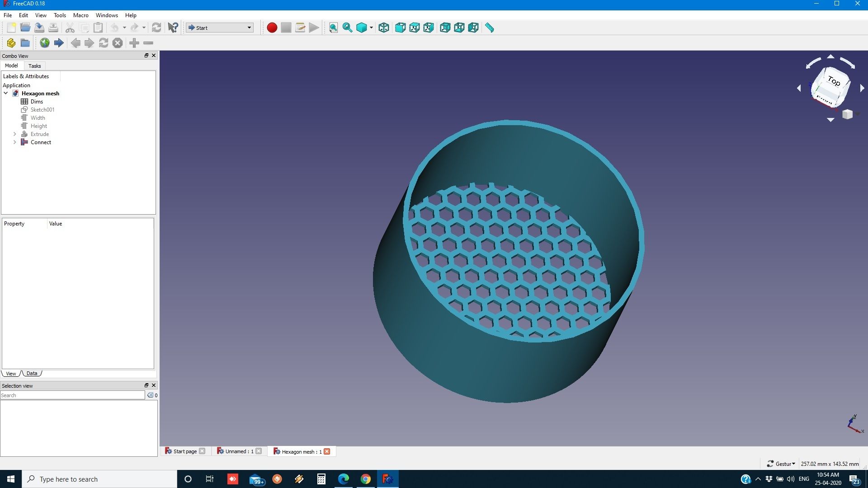The width and height of the screenshot is (868, 488).
Task: Start macro recording with the red record icon
Action: tap(272, 28)
